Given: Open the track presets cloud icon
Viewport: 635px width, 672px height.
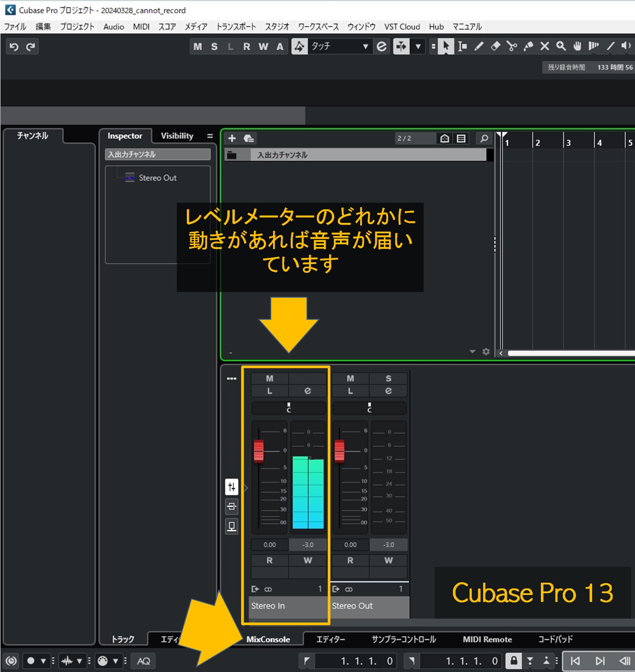Looking at the screenshot, I should point(249,139).
